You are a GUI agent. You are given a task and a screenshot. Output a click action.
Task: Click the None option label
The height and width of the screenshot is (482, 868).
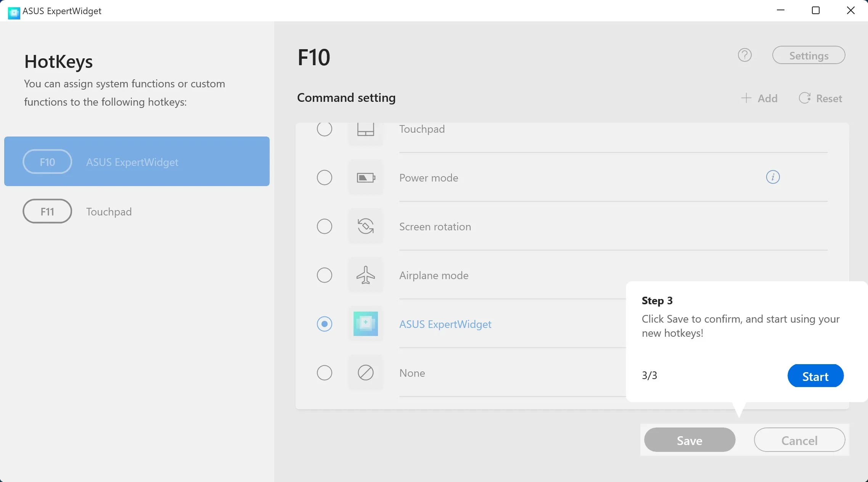(x=412, y=373)
